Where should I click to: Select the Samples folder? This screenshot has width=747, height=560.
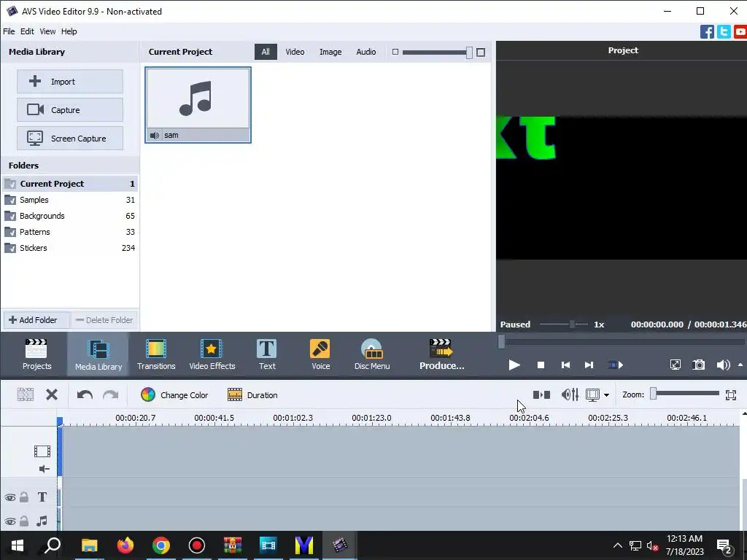69,200
